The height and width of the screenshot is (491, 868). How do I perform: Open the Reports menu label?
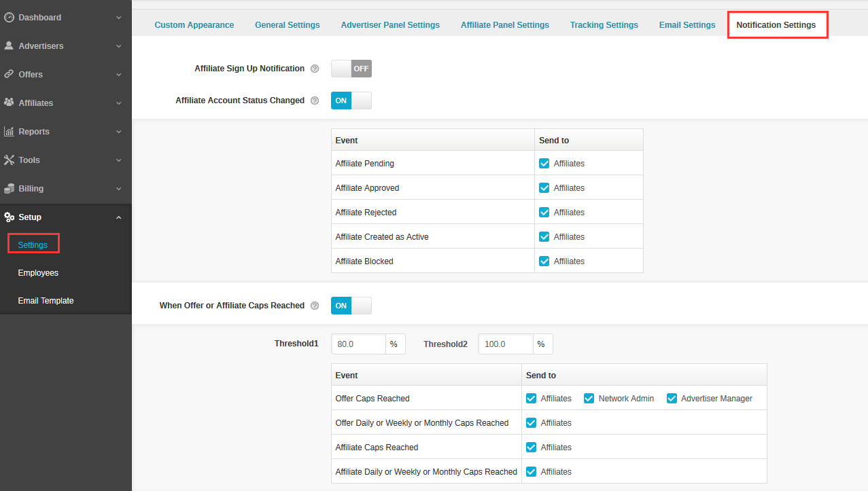[34, 131]
